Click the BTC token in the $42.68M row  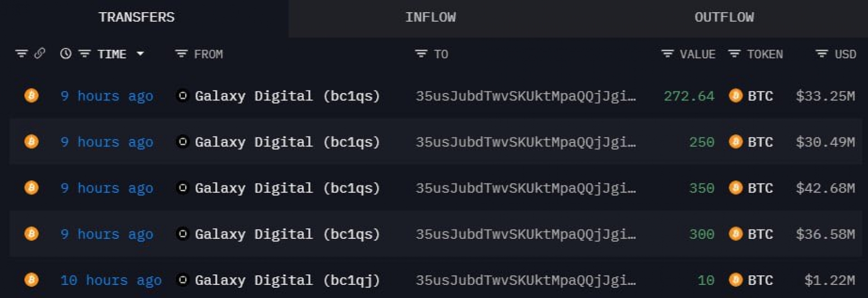[759, 188]
